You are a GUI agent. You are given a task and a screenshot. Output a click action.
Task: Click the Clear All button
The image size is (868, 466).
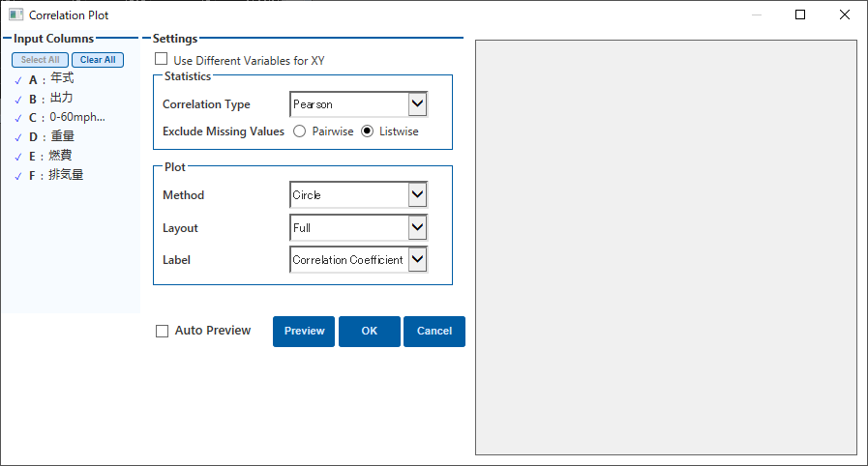[x=98, y=60]
